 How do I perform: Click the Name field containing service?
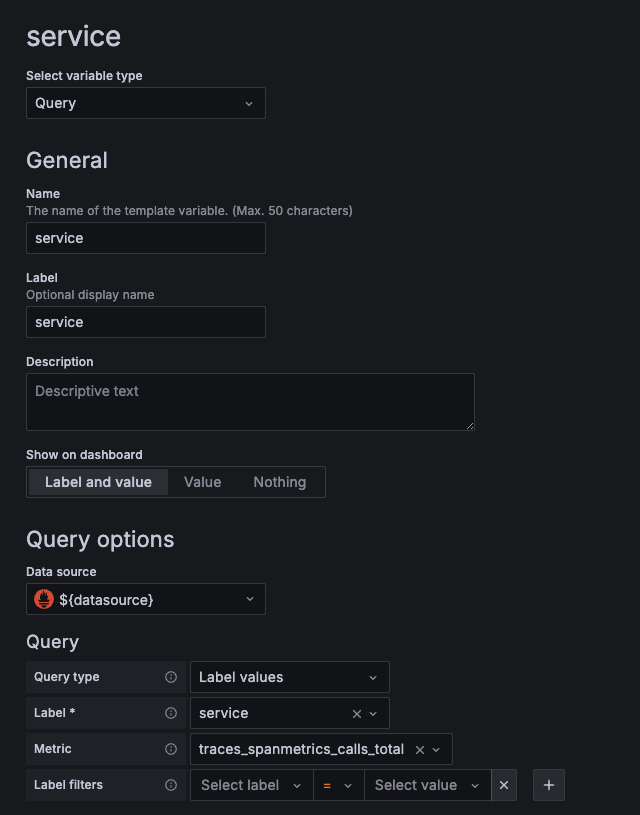click(145, 237)
